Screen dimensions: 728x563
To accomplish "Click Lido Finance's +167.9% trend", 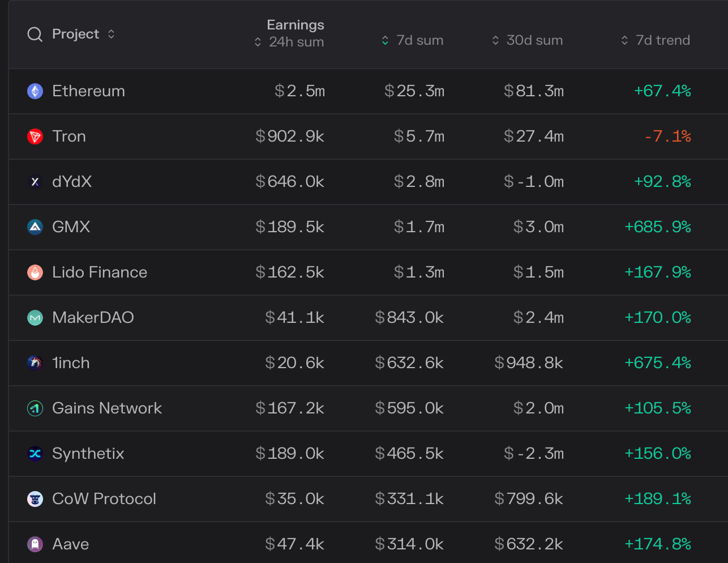I will (x=658, y=272).
